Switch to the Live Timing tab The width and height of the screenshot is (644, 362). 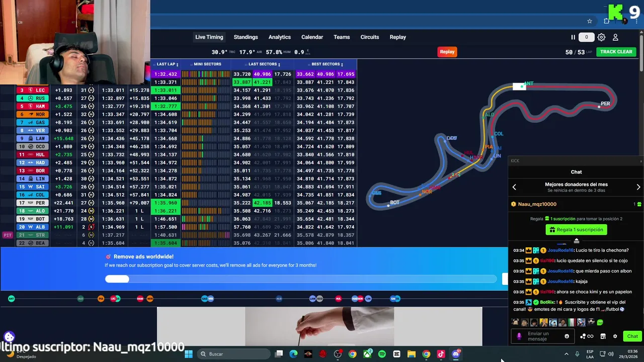click(209, 37)
